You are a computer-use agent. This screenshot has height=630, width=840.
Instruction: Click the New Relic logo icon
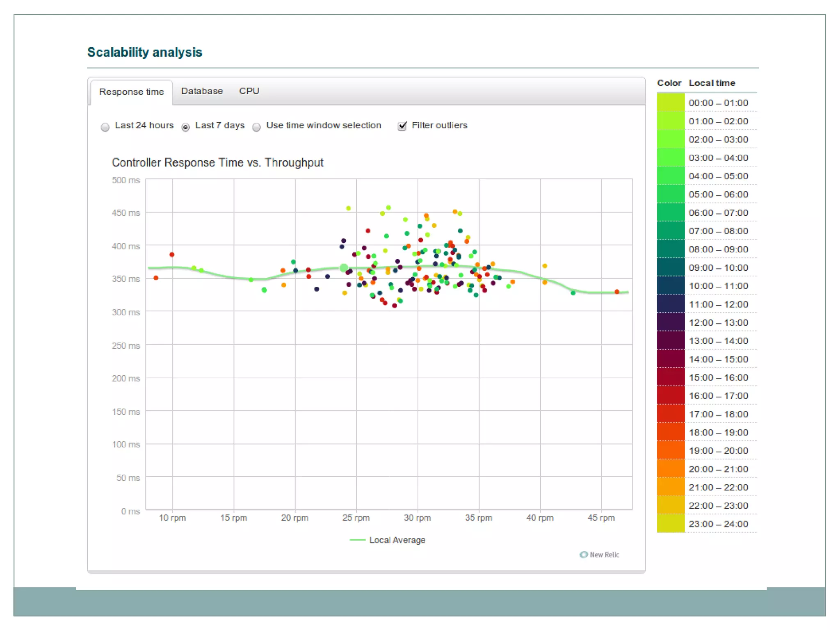583,555
